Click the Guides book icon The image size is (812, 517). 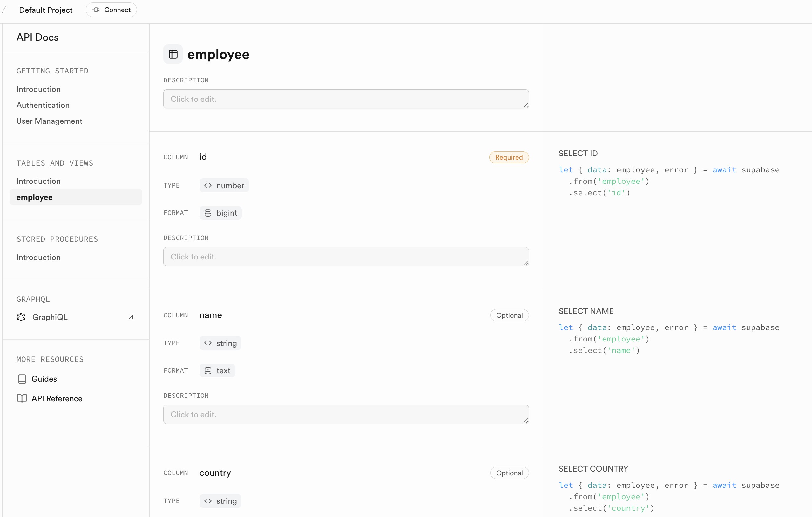pos(22,379)
